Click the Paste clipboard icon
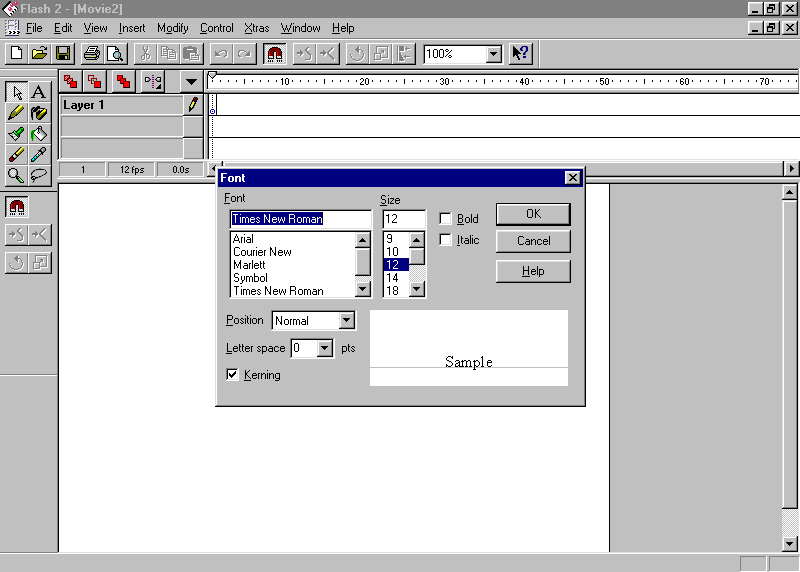The height and width of the screenshot is (572, 800). click(192, 54)
